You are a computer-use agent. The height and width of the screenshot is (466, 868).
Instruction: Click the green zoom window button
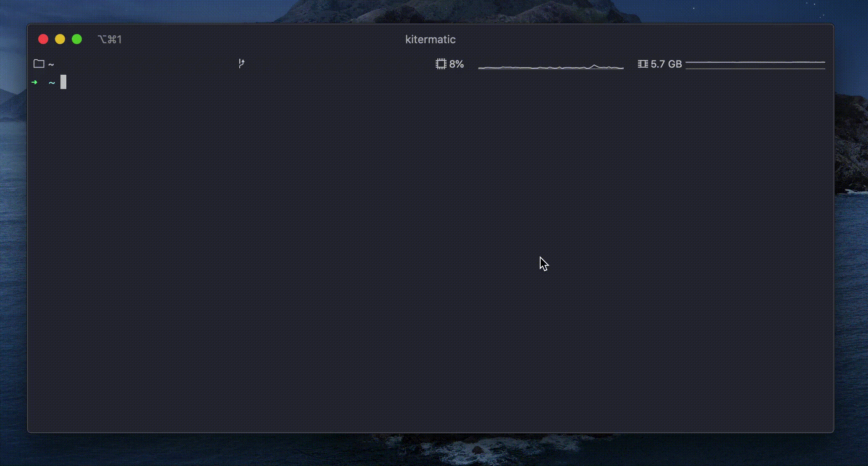point(77,39)
